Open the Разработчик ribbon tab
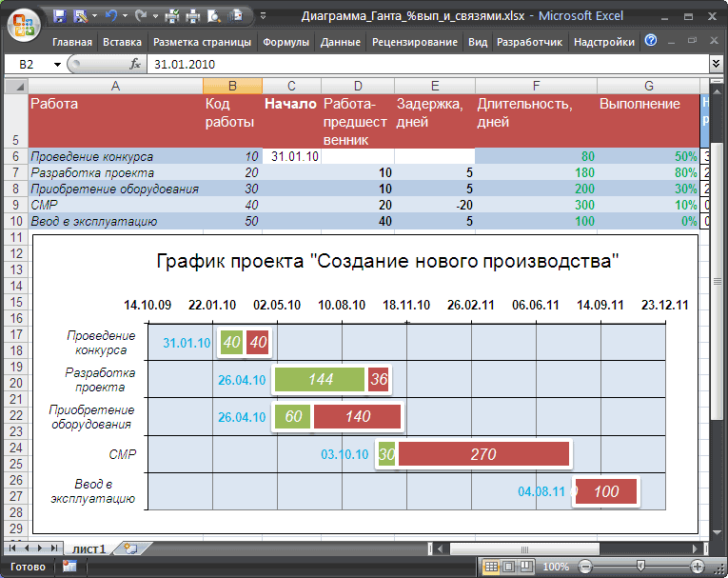The height and width of the screenshot is (578, 728). [529, 42]
